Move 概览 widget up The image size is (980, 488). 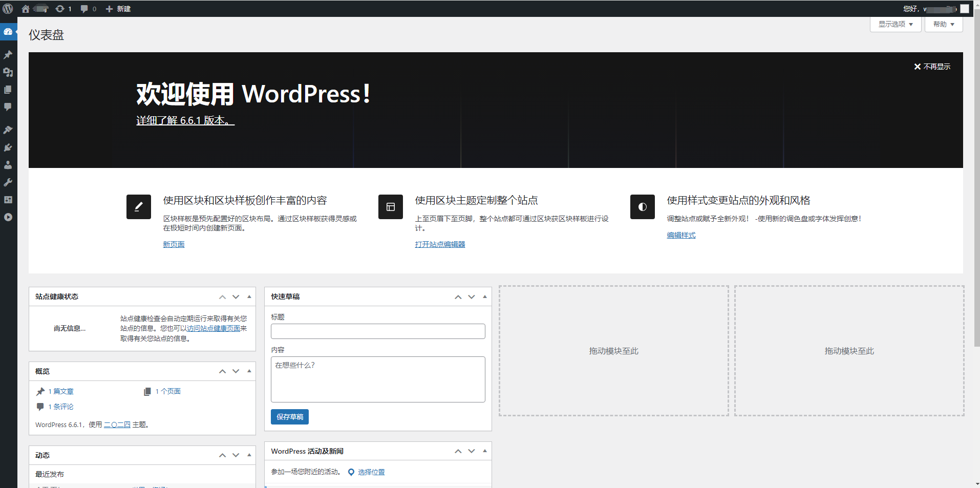tap(223, 371)
